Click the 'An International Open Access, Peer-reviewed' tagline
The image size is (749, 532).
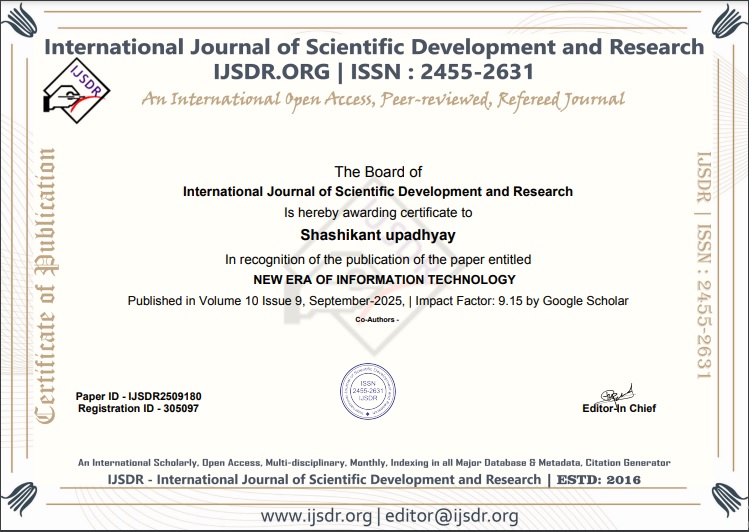coord(383,100)
